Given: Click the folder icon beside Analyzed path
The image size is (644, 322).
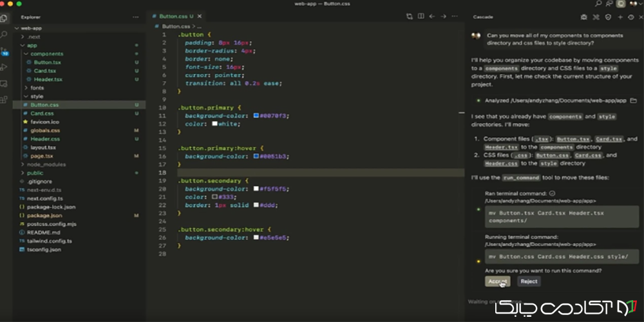Looking at the screenshot, I should 633,100.
